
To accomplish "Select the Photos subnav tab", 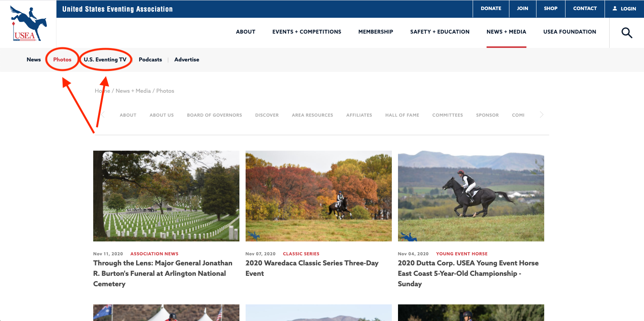I will [62, 59].
